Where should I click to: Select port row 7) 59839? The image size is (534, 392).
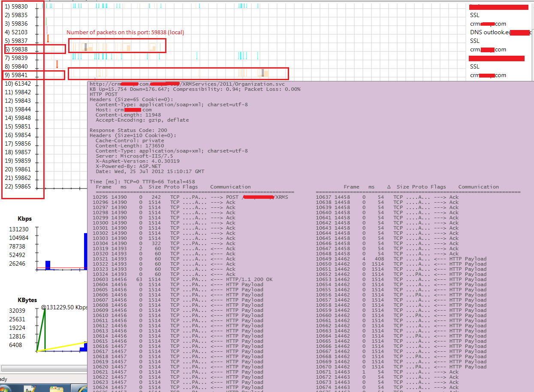pos(16,58)
